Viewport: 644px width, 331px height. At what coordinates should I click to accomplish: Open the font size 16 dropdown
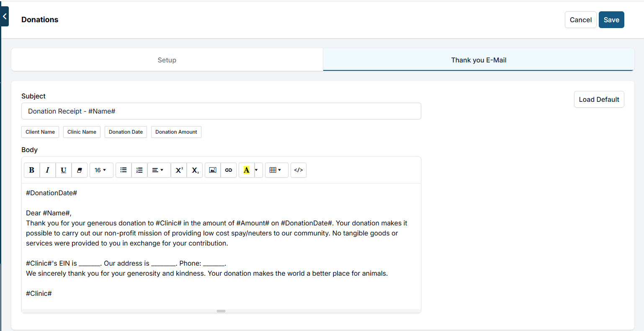coord(101,170)
